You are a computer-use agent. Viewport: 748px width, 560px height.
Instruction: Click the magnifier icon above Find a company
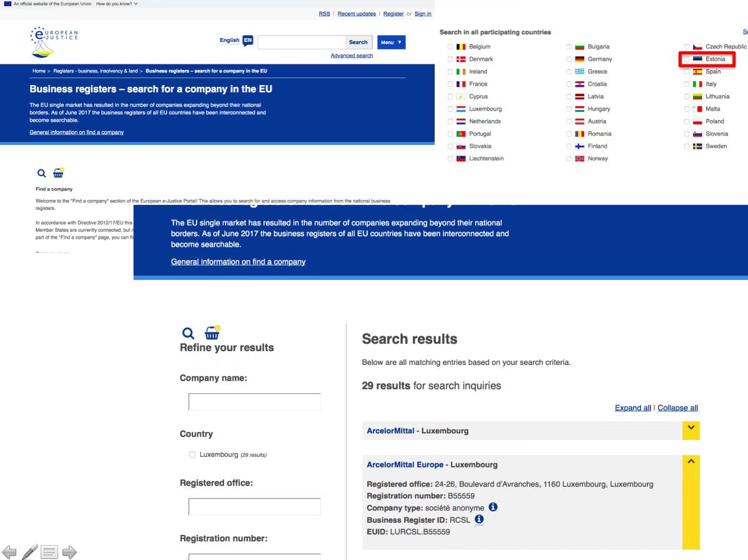pos(41,174)
